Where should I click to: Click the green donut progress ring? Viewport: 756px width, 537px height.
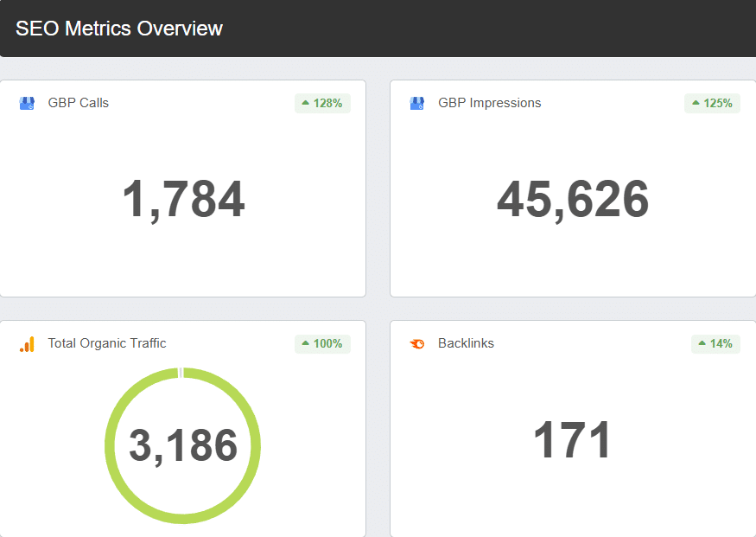point(110,445)
